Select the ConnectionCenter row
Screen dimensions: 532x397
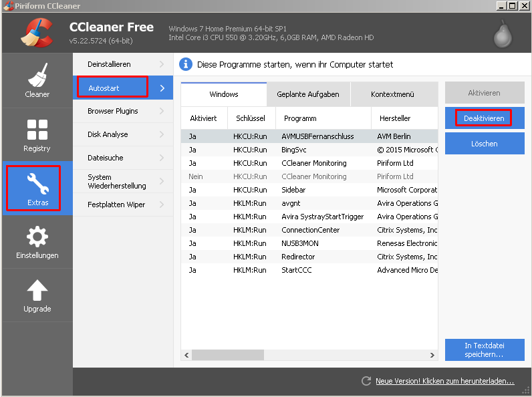(x=309, y=230)
